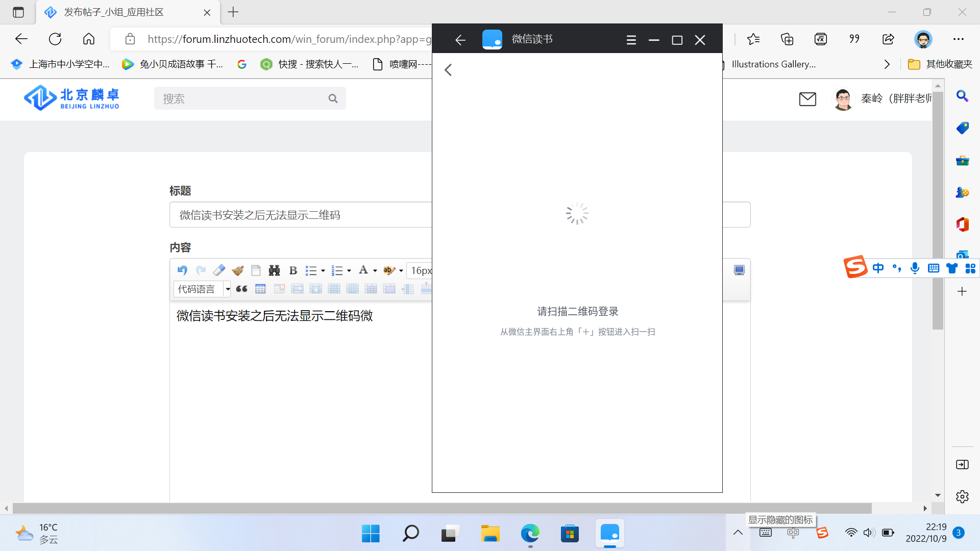Open the highlight color dropdown arrow
This screenshot has height=551, width=980.
[401, 271]
